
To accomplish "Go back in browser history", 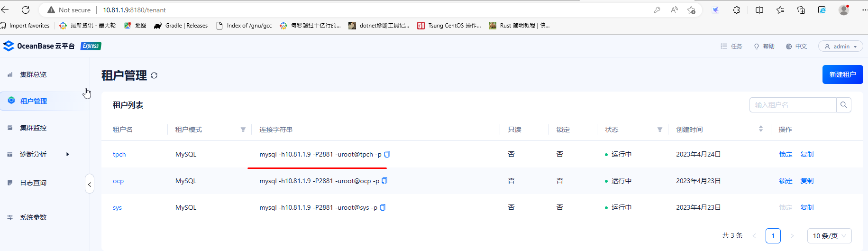I will tap(5, 10).
